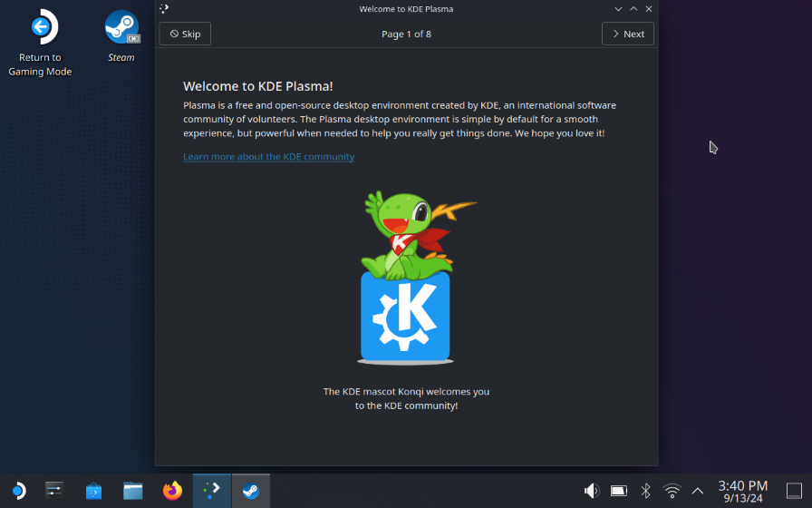
Task: Open the application launcher in the taskbar
Action: point(18,491)
